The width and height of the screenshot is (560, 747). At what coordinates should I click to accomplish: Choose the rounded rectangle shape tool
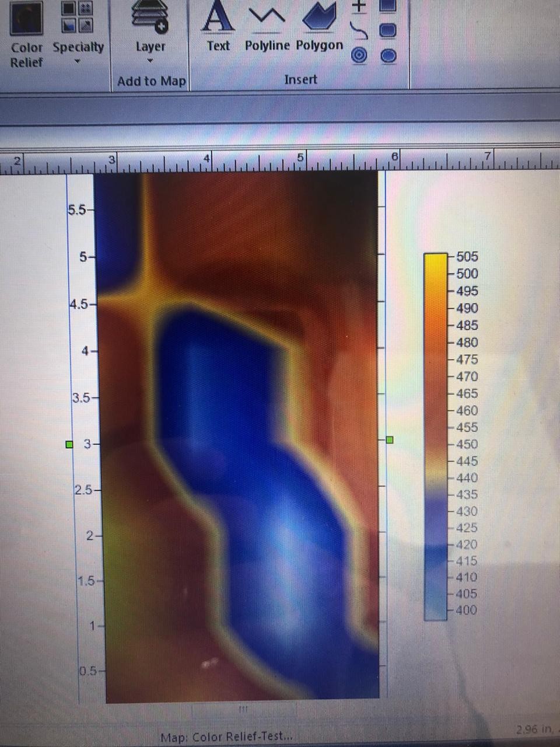tap(388, 30)
